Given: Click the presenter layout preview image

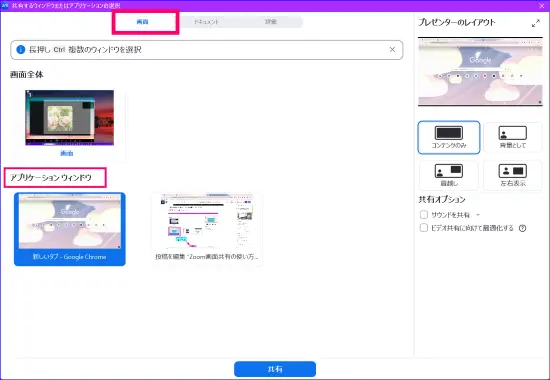Looking at the screenshot, I should [480, 71].
